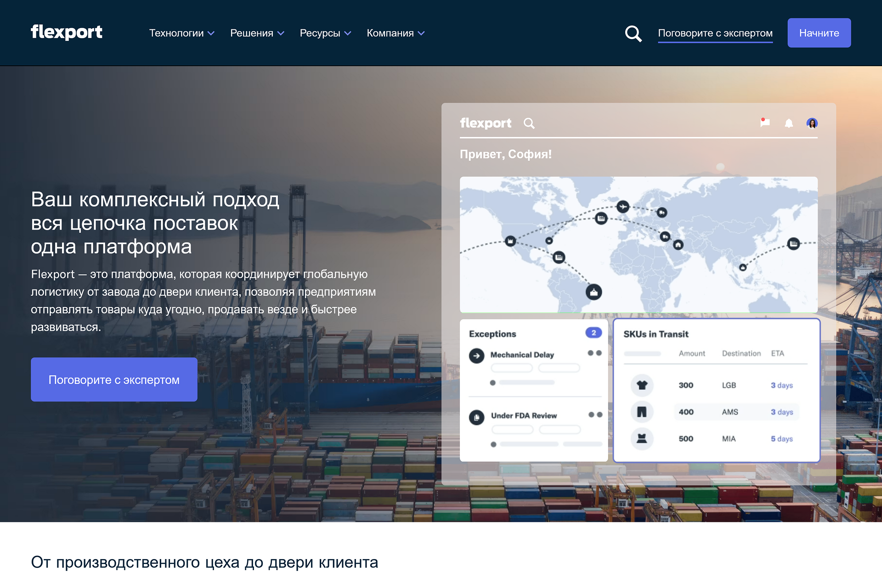Image resolution: width=882 pixels, height=588 pixels.
Task: Click the header Поговорите с экспертом link
Action: click(x=715, y=33)
